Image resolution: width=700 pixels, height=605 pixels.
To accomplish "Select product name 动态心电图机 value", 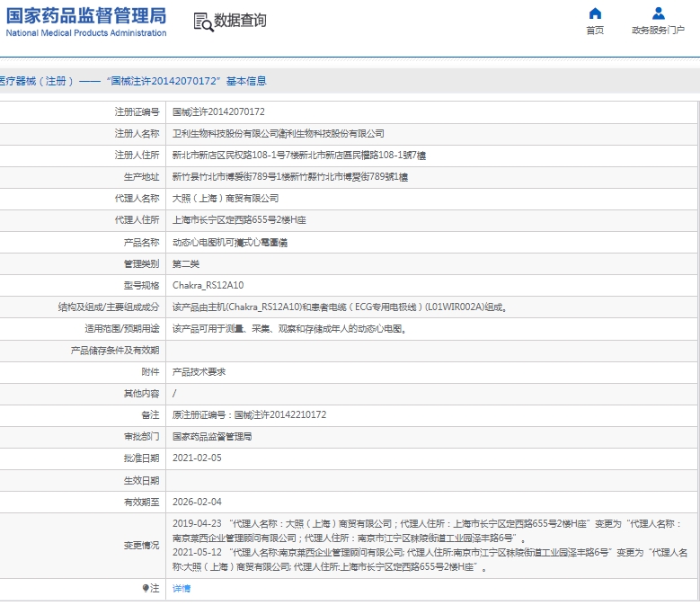I will pyautogui.click(x=199, y=243).
